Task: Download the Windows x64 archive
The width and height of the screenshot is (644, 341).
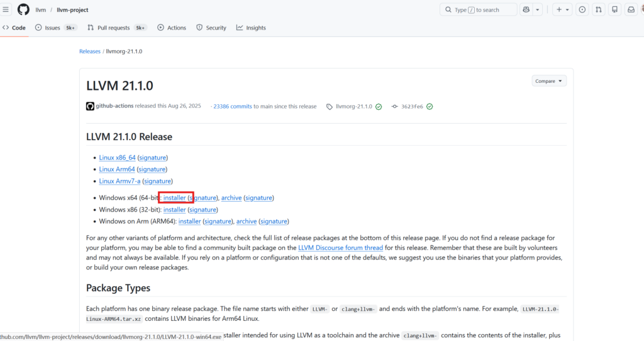Action: click(231, 198)
